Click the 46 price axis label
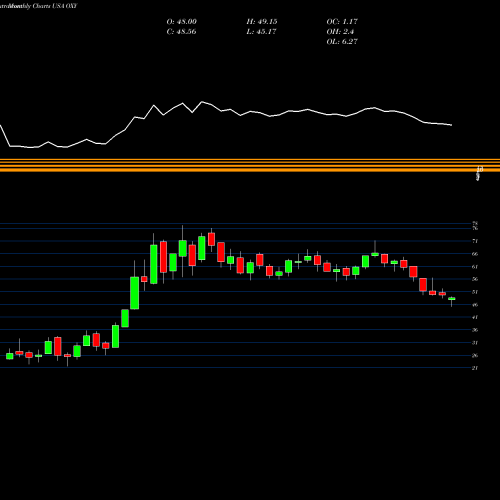The image size is (500, 500). tap(475, 304)
